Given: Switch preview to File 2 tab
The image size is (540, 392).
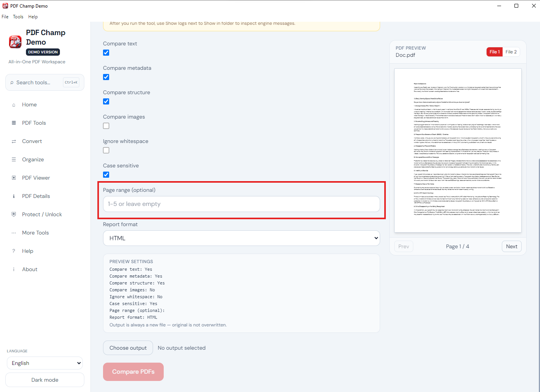Looking at the screenshot, I should 511,52.
